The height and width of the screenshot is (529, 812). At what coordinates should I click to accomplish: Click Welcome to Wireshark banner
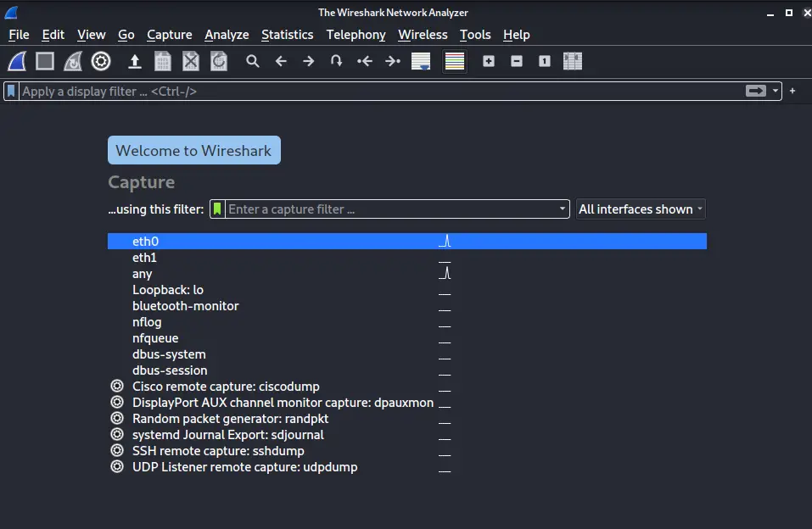click(x=194, y=150)
